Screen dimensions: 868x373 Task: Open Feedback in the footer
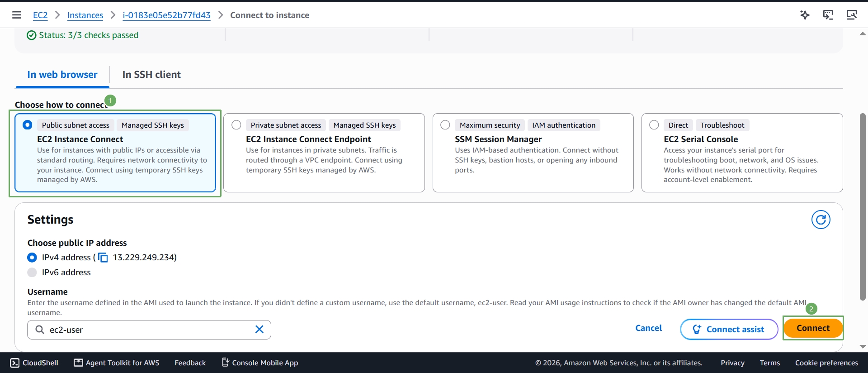[190, 363]
